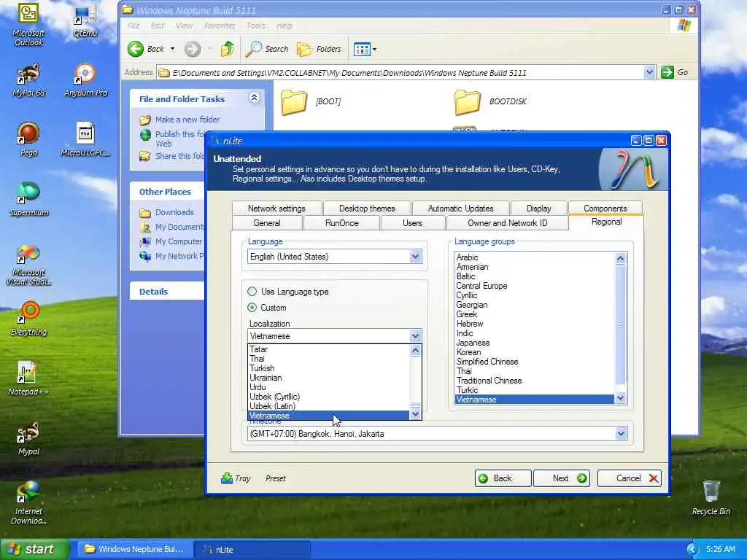This screenshot has height=560, width=747.
Task: Click the Search toolbar button in Explorer
Action: (x=267, y=49)
